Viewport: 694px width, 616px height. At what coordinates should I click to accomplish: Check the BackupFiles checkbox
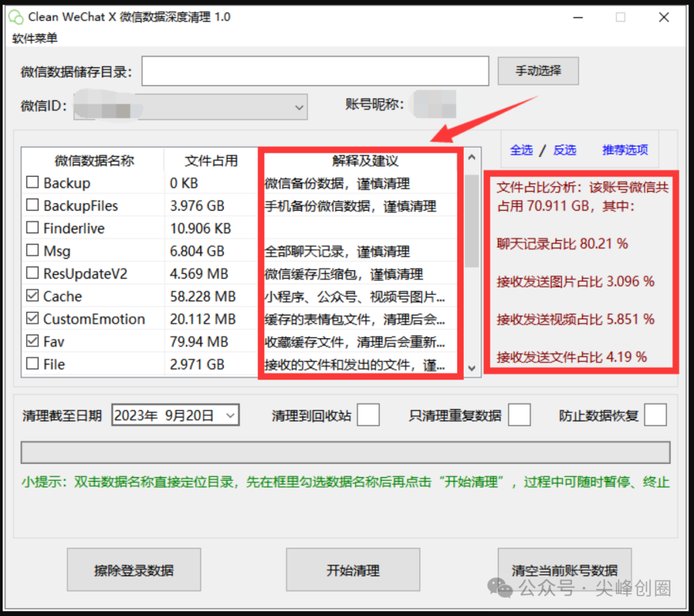tap(32, 205)
